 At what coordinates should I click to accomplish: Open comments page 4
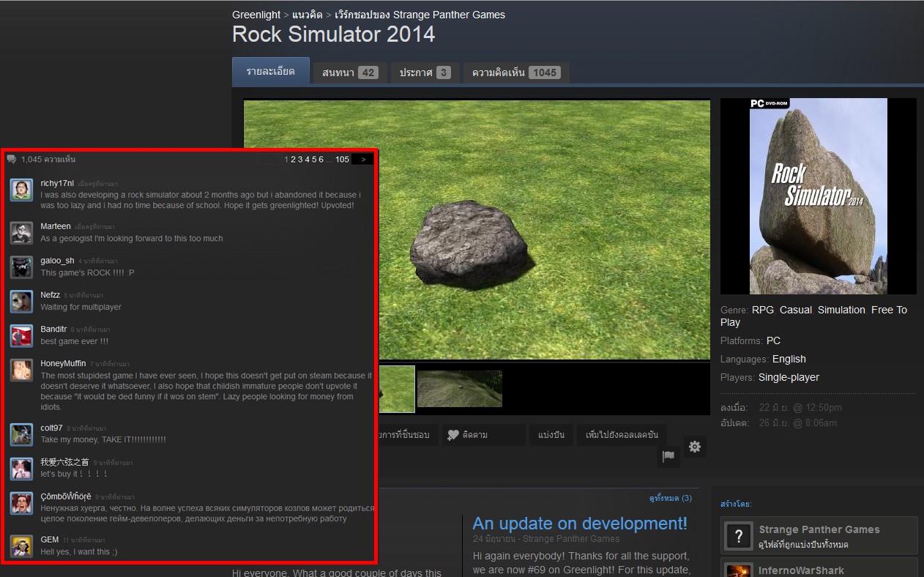[307, 160]
